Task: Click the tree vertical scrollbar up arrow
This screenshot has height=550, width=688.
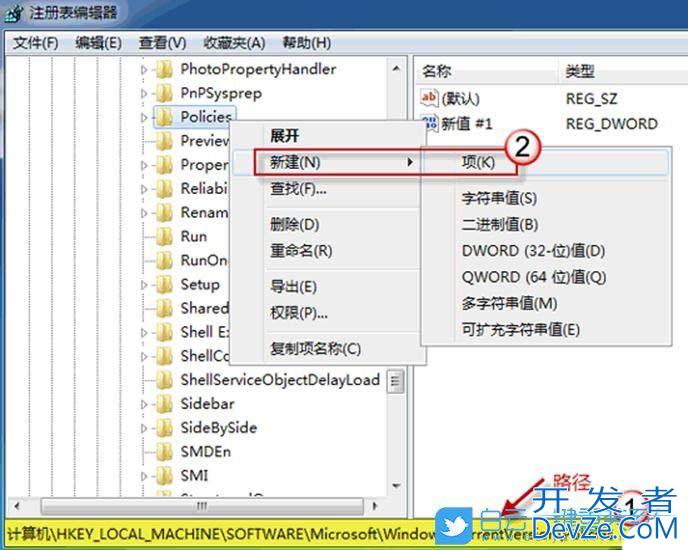Action: 396,68
